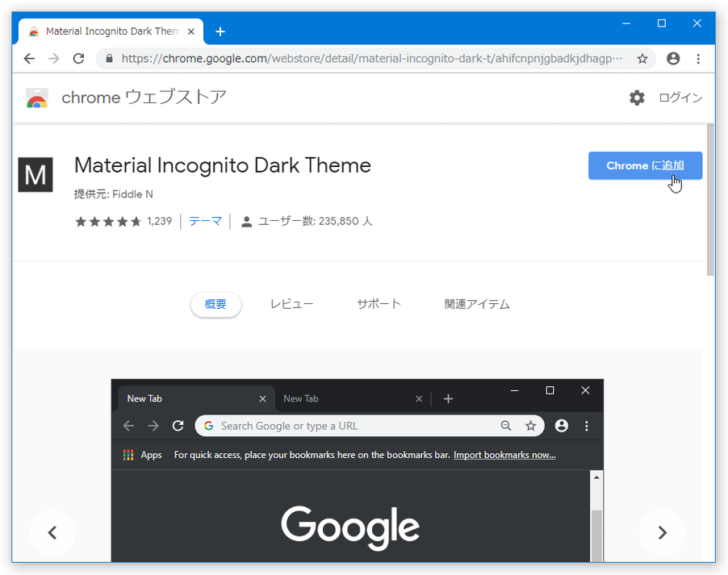This screenshot has width=728, height=575.
Task: Click the ユーザー数: 235,850 人 text
Action: tap(315, 221)
